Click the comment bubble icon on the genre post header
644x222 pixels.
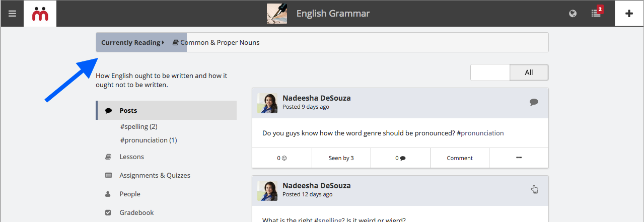[x=534, y=102]
